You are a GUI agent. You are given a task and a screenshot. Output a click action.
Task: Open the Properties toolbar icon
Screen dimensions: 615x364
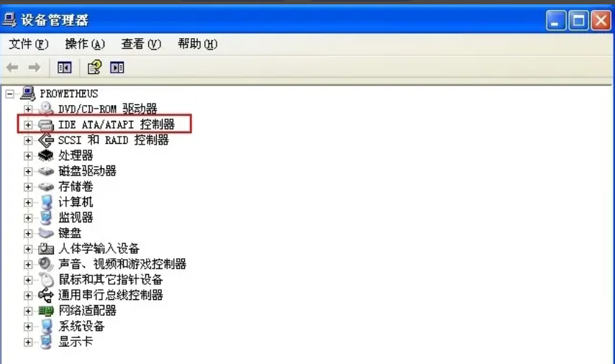(94, 68)
